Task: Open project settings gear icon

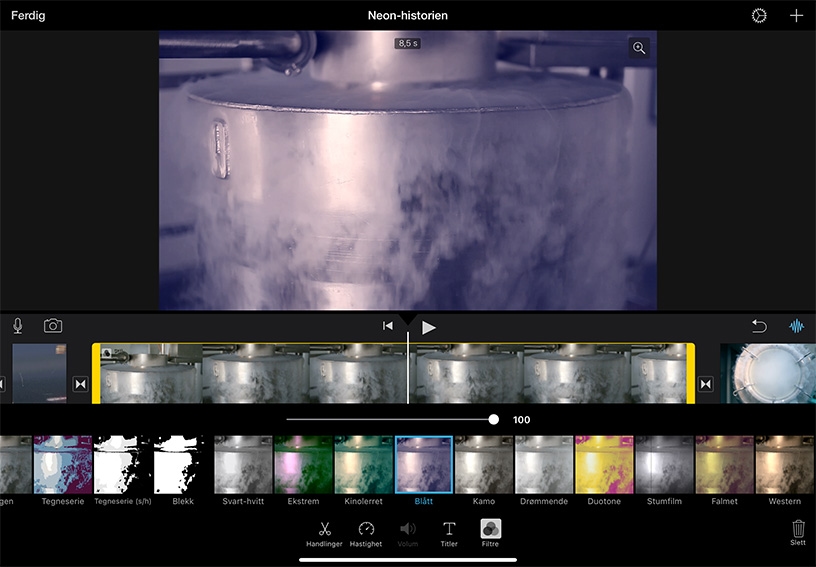Action: tap(759, 16)
